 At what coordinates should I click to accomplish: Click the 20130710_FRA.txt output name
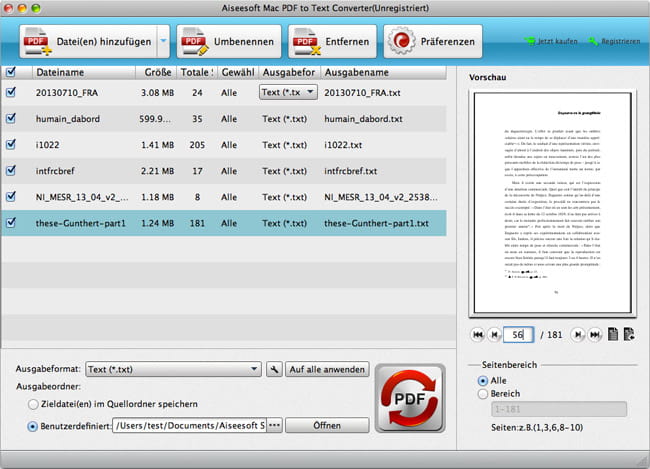[362, 92]
